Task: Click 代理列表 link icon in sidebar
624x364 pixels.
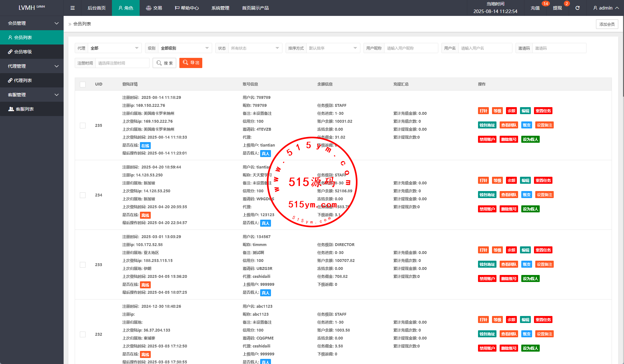Action: [x=10, y=80]
